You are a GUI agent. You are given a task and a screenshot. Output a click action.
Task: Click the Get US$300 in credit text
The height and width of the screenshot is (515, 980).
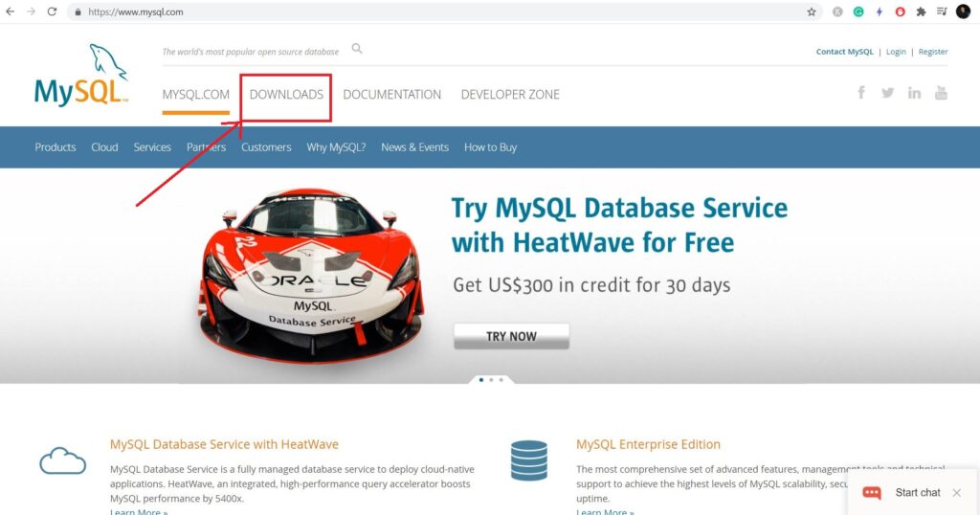coord(591,285)
